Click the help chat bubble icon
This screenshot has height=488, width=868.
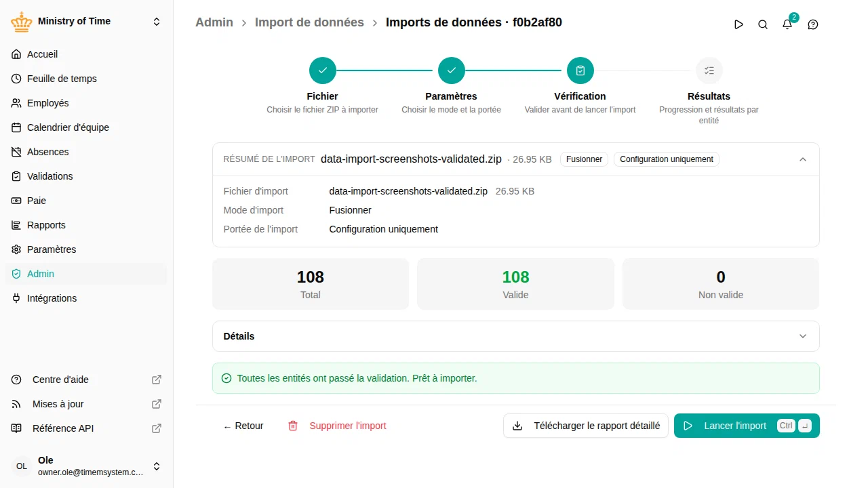[813, 24]
